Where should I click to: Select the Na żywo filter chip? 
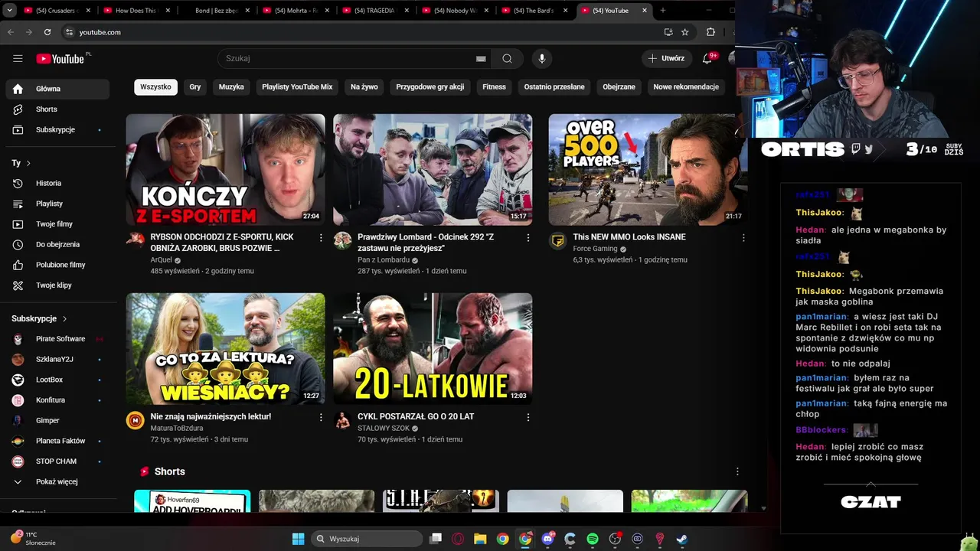point(364,86)
